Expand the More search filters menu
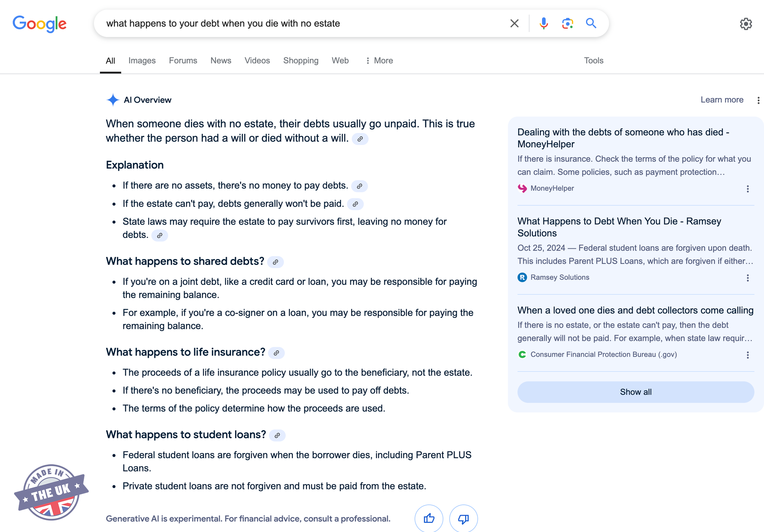 click(379, 60)
